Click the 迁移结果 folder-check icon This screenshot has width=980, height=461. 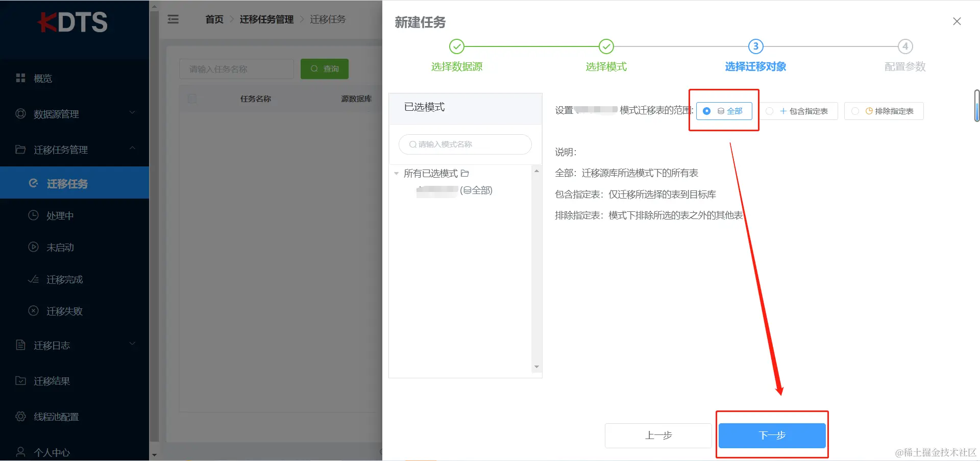(20, 381)
